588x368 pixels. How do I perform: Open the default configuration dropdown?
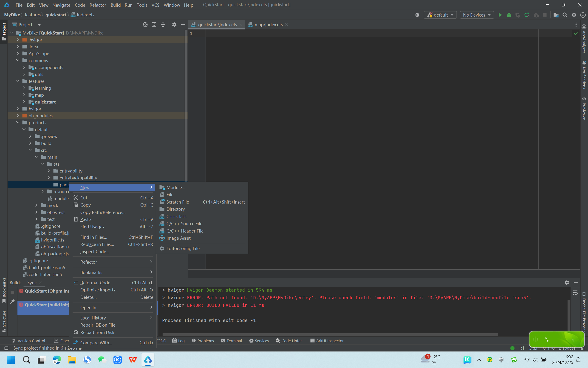[x=440, y=15]
